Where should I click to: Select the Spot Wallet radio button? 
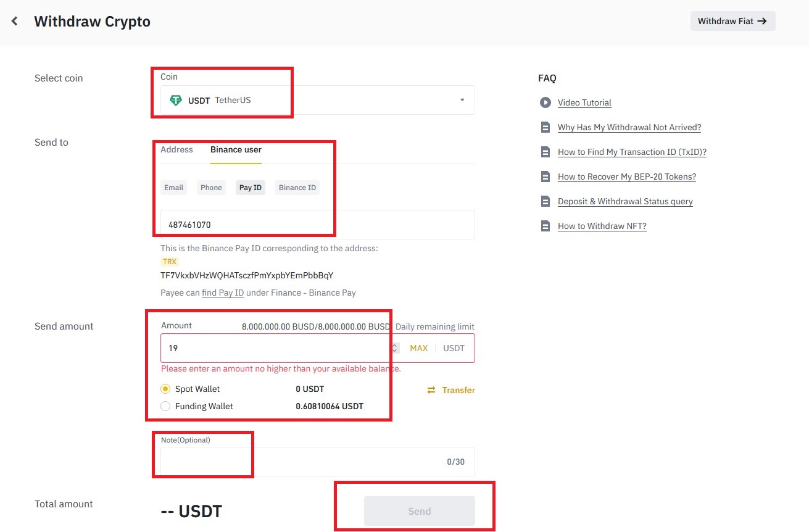(x=165, y=389)
